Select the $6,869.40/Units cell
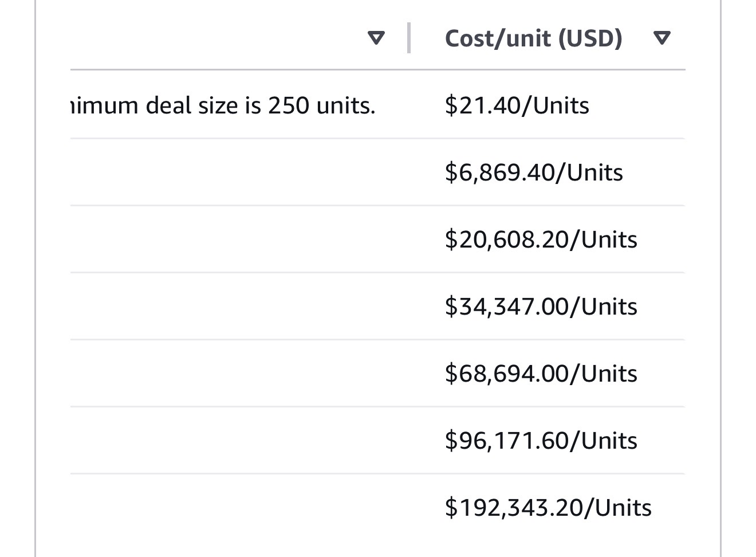The image size is (756, 557). [533, 172]
